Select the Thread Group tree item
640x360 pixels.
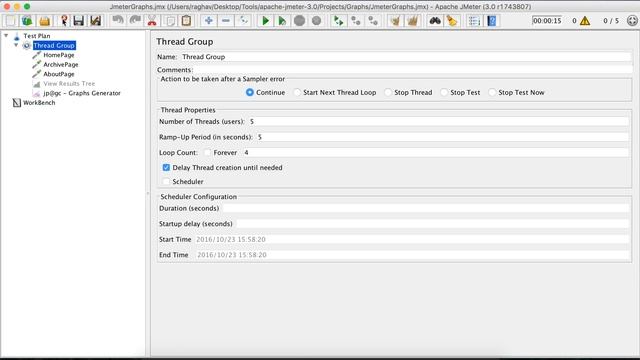click(x=54, y=45)
